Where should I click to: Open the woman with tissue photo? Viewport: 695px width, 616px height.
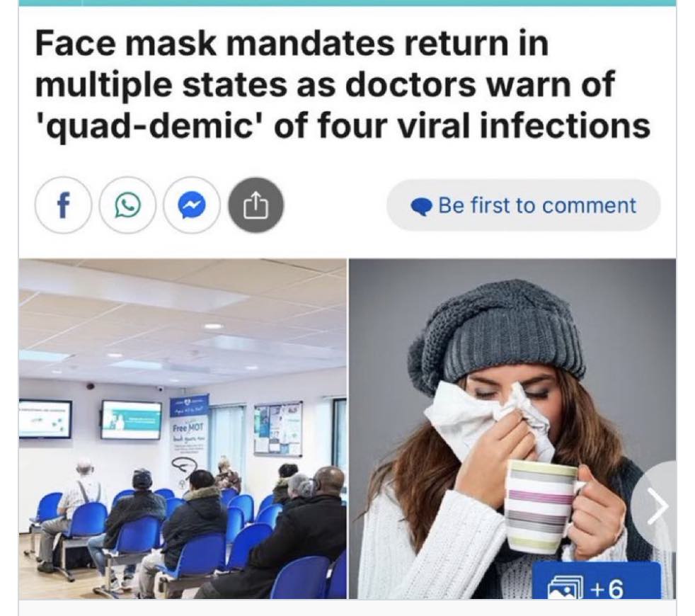pos(512,428)
